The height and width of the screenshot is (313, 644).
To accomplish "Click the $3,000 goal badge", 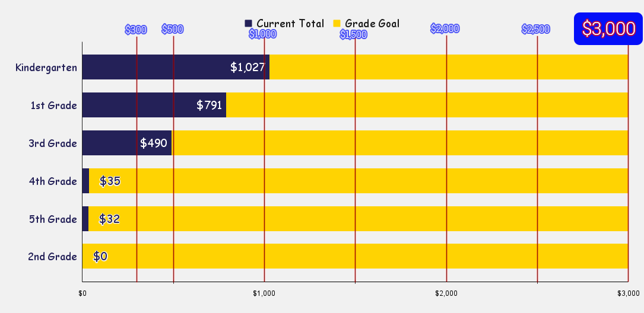I will pos(608,29).
